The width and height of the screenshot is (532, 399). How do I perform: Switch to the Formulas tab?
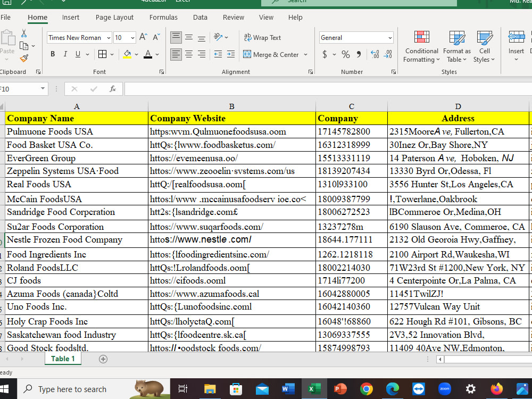[163, 18]
